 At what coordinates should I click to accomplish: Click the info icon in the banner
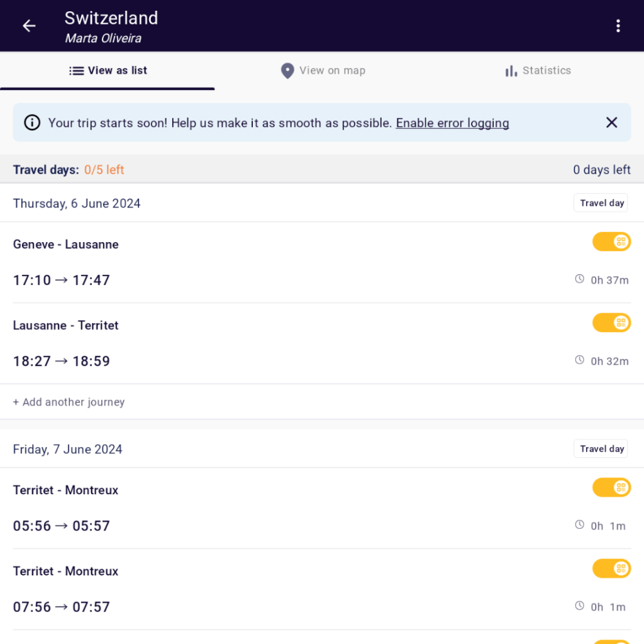click(32, 123)
